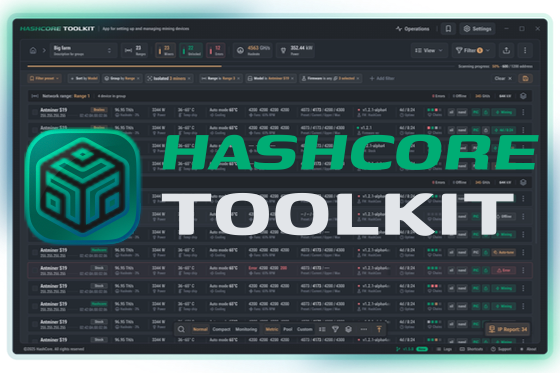
Task: Click the power icon in the Auto-tune row
Action: (486, 252)
